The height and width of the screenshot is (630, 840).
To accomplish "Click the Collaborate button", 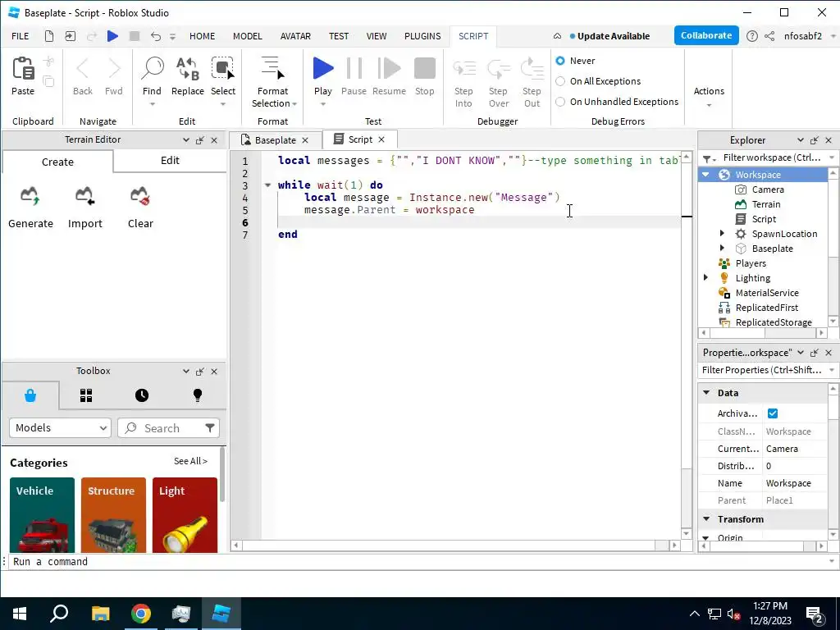I will pyautogui.click(x=706, y=35).
